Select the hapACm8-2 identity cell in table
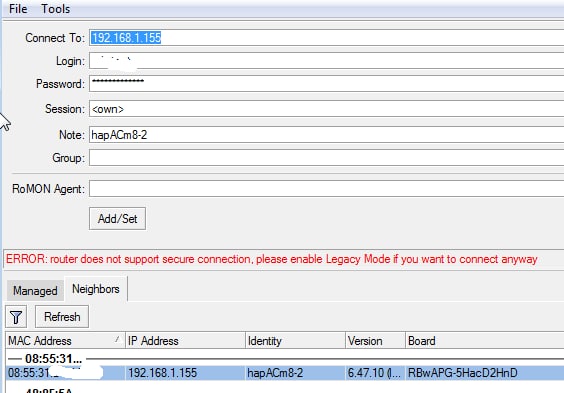 pyautogui.click(x=295, y=373)
